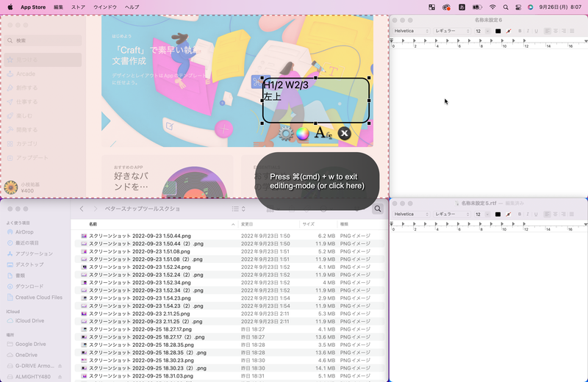Go back in the Finder window

click(82, 209)
